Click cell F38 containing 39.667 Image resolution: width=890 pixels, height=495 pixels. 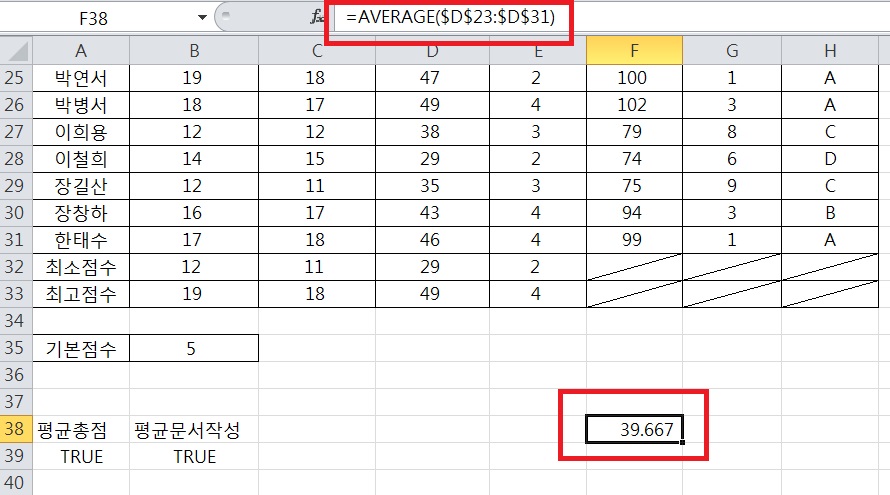[x=633, y=430]
